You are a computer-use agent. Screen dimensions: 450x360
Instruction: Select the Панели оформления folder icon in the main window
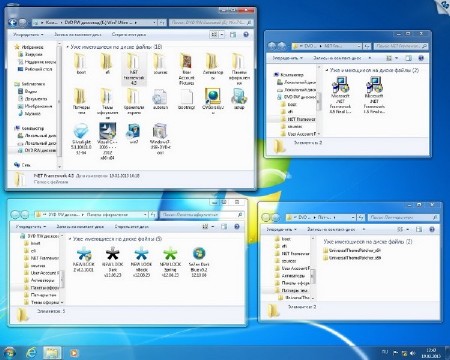pyautogui.click(x=239, y=69)
